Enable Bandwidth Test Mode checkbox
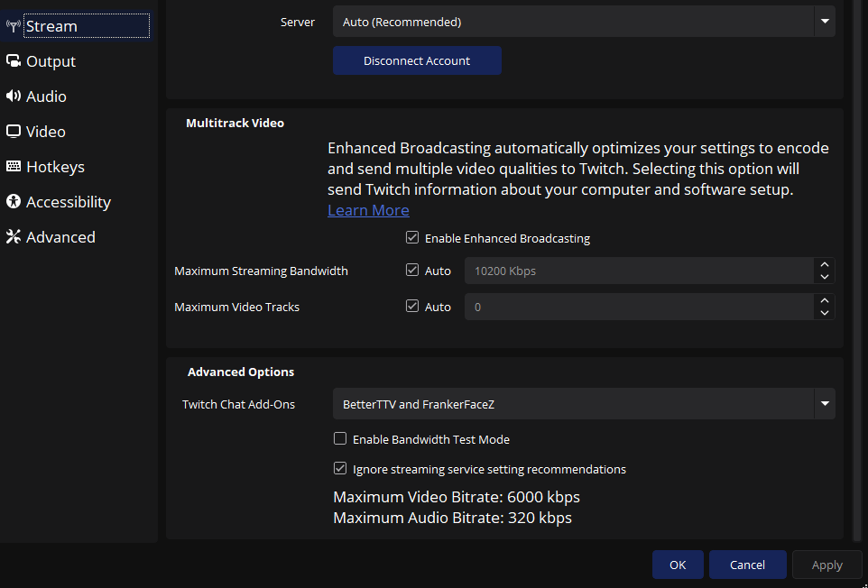Viewport: 868px width, 588px height. (x=340, y=438)
